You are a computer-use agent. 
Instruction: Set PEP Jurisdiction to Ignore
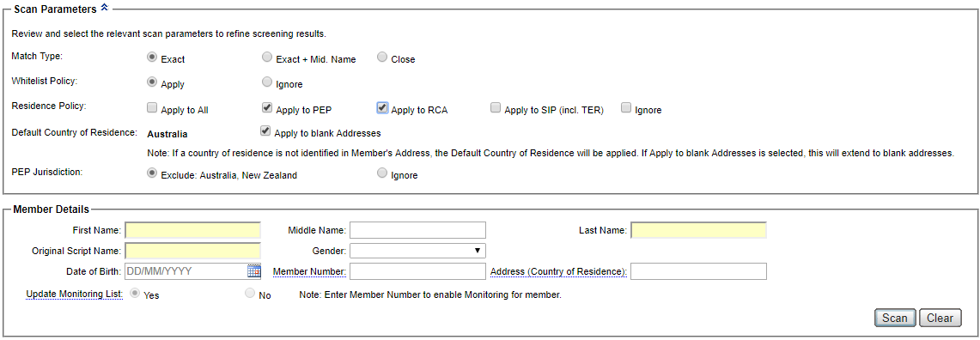pyautogui.click(x=382, y=173)
